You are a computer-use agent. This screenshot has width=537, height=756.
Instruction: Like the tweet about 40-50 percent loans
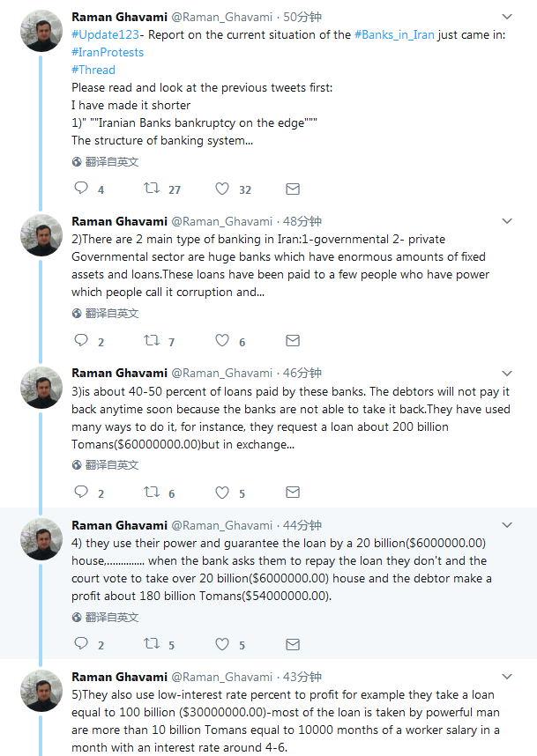(222, 493)
